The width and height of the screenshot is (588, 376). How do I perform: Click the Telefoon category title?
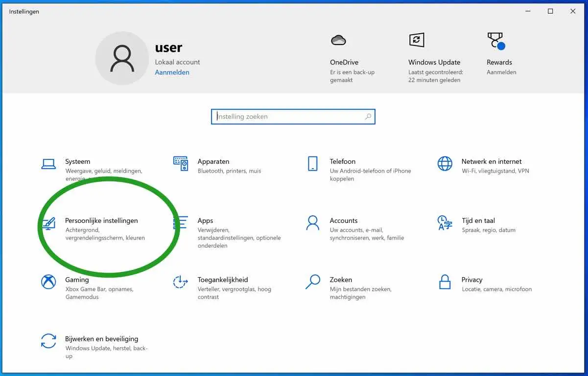point(343,161)
